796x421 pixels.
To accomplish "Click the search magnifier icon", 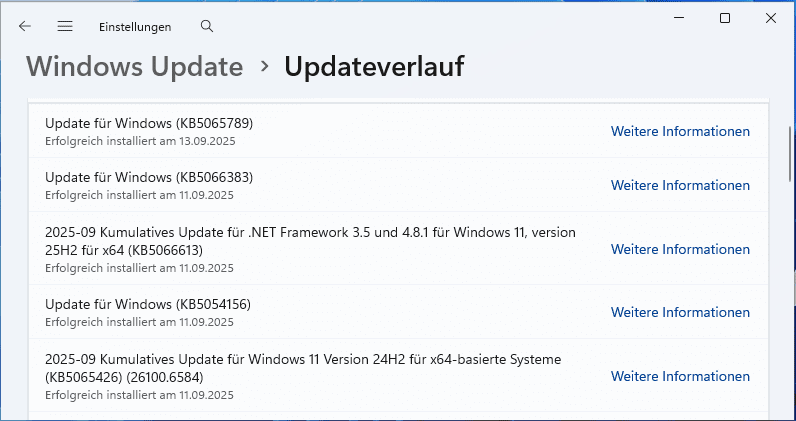I will [x=207, y=27].
